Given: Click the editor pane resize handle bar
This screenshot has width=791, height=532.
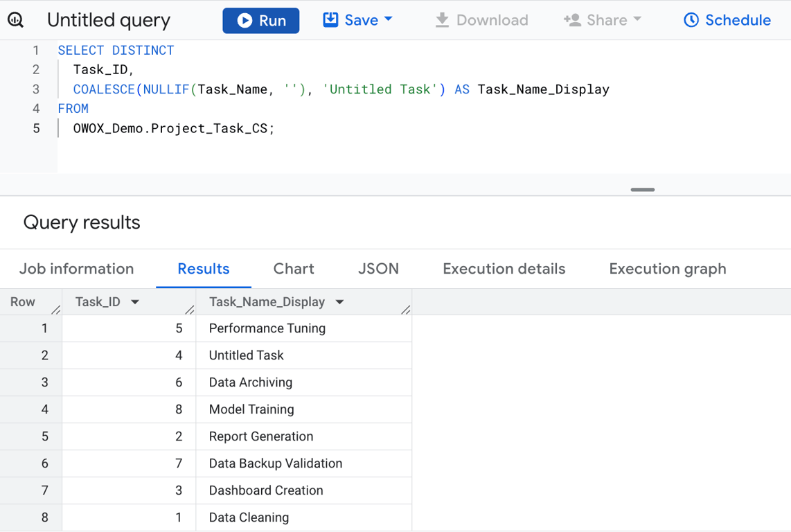Looking at the screenshot, I should coord(642,190).
